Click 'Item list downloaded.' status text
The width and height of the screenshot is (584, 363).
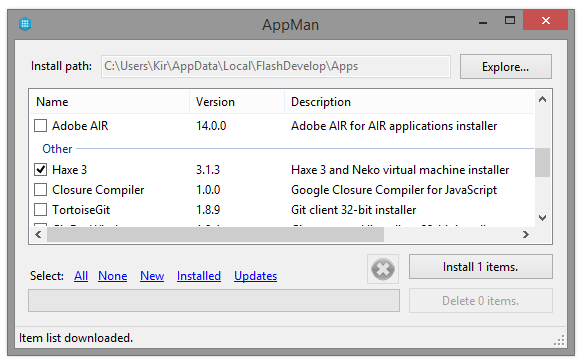coord(76,338)
